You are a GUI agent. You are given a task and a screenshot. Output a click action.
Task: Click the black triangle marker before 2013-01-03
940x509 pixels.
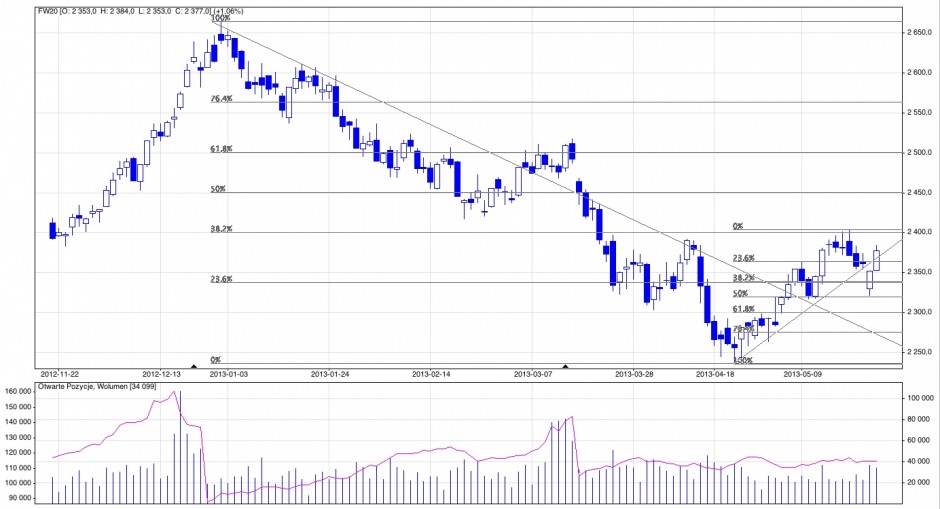coord(193,368)
